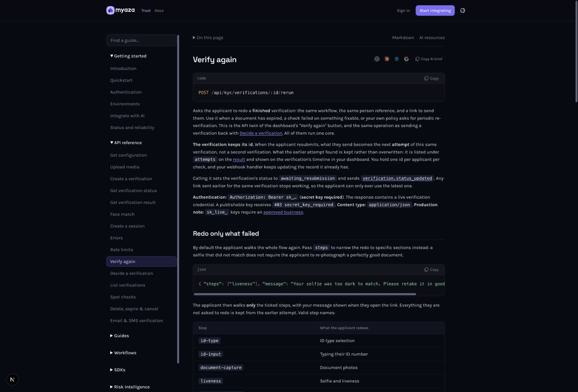Click the teal Perplexity icon beside the title
The width and height of the screenshot is (578, 392).
click(x=397, y=59)
